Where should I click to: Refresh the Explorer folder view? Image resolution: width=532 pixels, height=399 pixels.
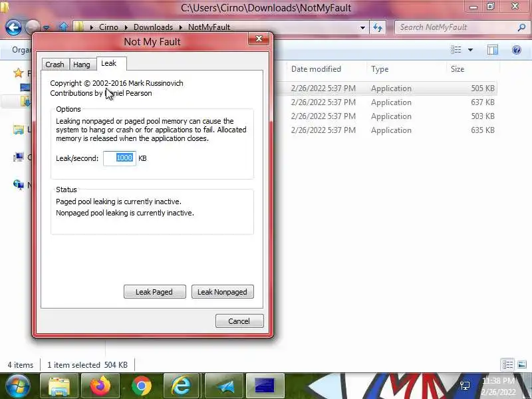[378, 27]
